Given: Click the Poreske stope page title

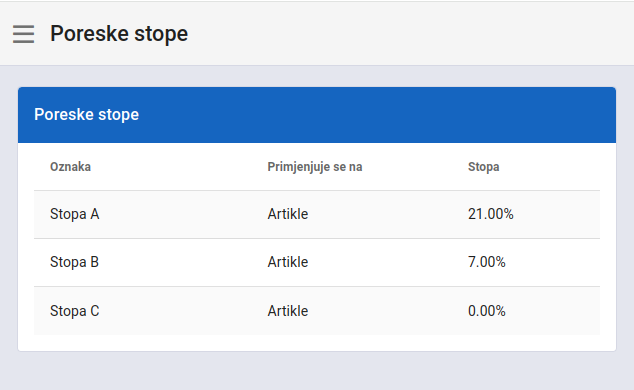Looking at the screenshot, I should (119, 34).
